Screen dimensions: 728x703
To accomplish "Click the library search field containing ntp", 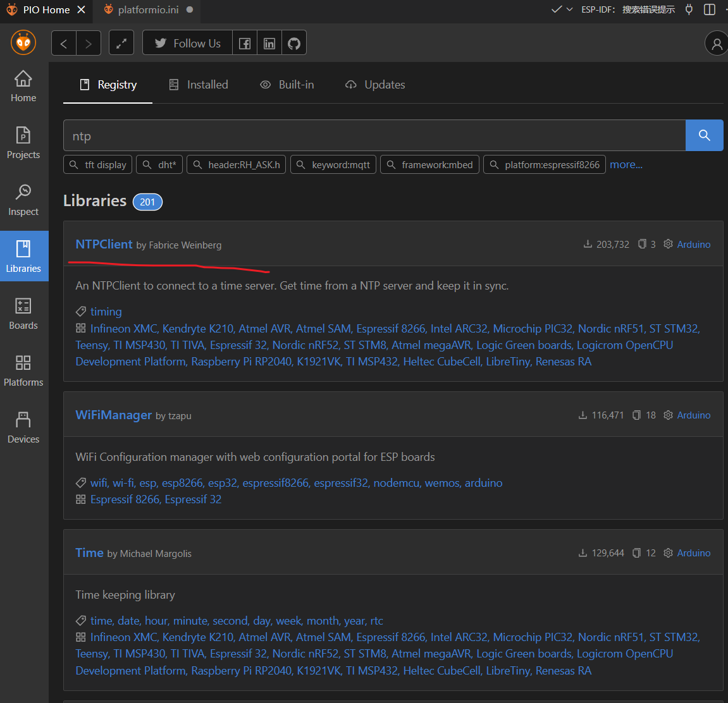I will pos(374,135).
